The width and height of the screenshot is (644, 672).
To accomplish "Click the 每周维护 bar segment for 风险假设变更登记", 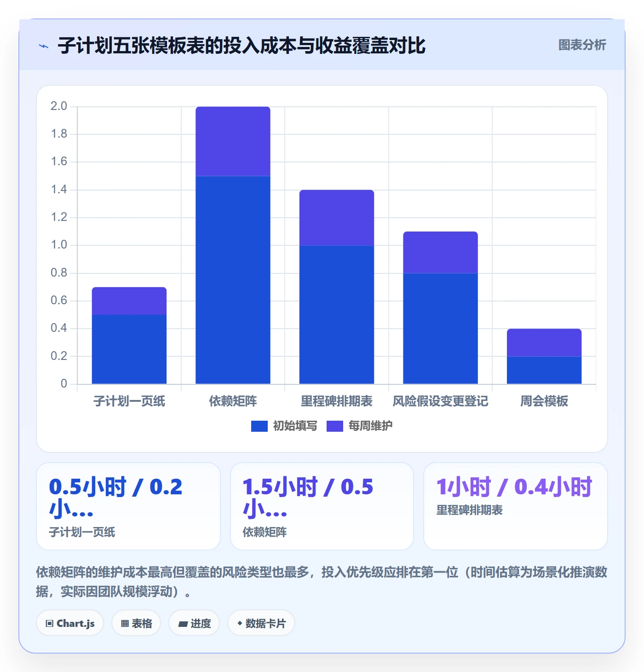I will [x=441, y=252].
